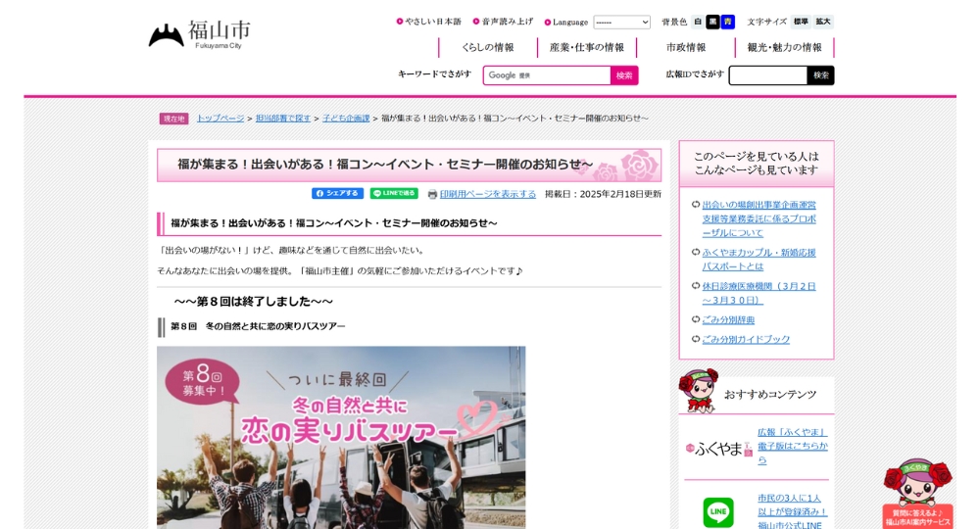Open the くらしの情報 menu
980x529 pixels.
click(487, 47)
